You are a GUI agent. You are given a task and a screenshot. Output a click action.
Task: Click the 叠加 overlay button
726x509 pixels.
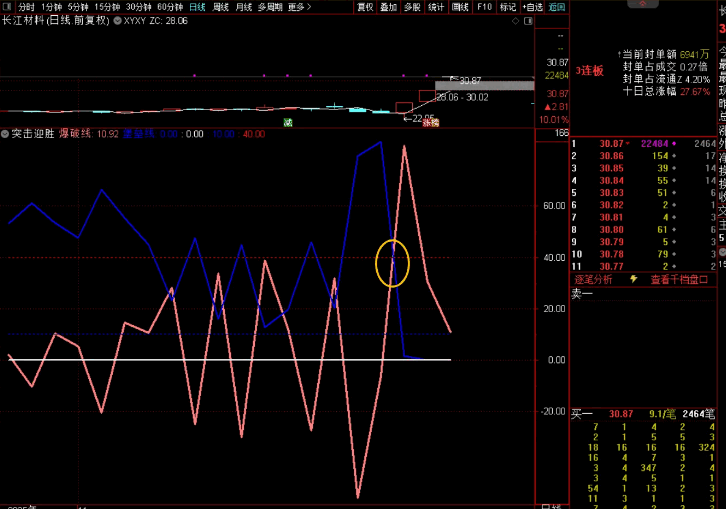[388, 6]
